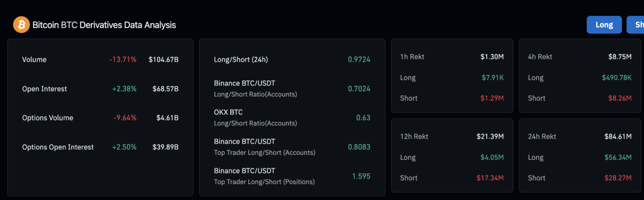Click the Open Interest label
Image resolution: width=644 pixels, height=200 pixels.
[x=44, y=89]
